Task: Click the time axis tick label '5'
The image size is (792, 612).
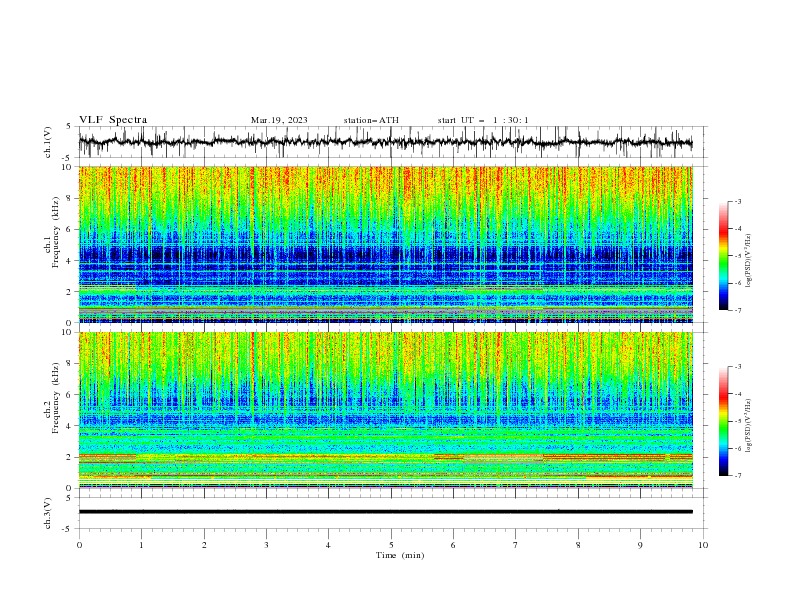Action: [x=391, y=545]
